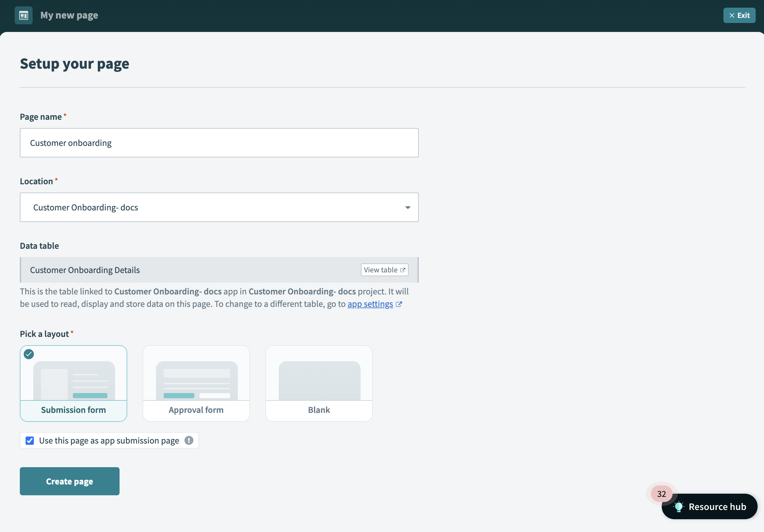
Task: Click the 32 notification badge
Action: (x=661, y=494)
